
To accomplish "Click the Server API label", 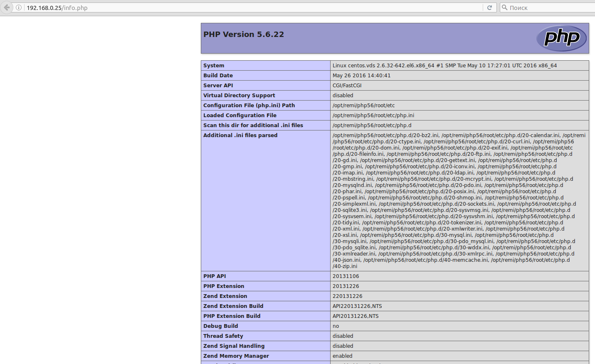I will tap(218, 86).
